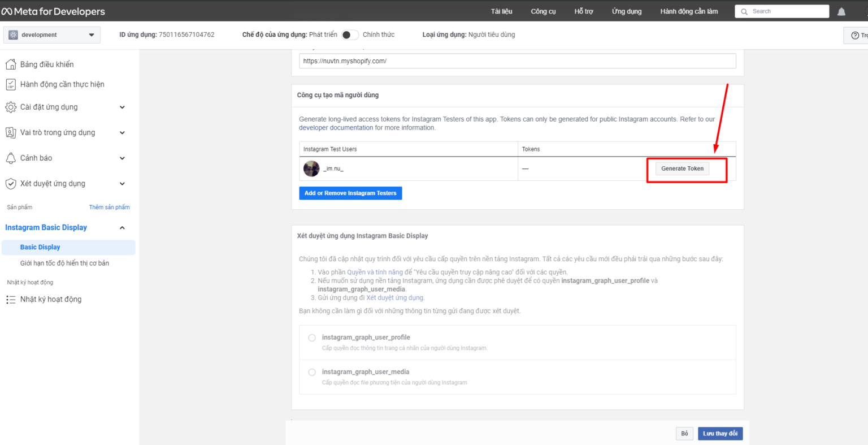Click the Cài đặt ứng dụng gear icon

(x=10, y=107)
